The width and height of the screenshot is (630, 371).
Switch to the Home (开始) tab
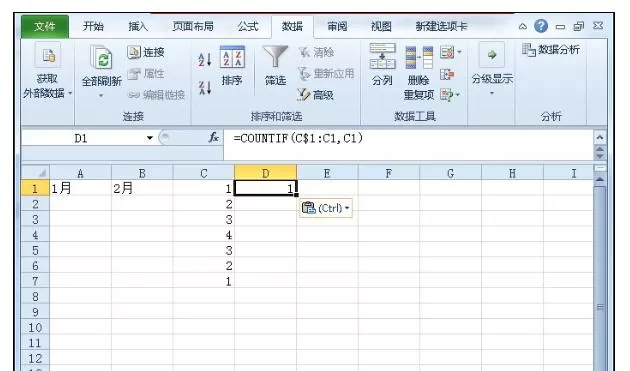tap(93, 27)
